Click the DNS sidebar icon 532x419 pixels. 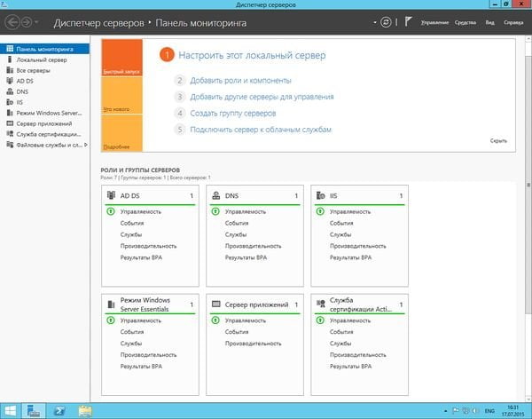pyautogui.click(x=10, y=91)
